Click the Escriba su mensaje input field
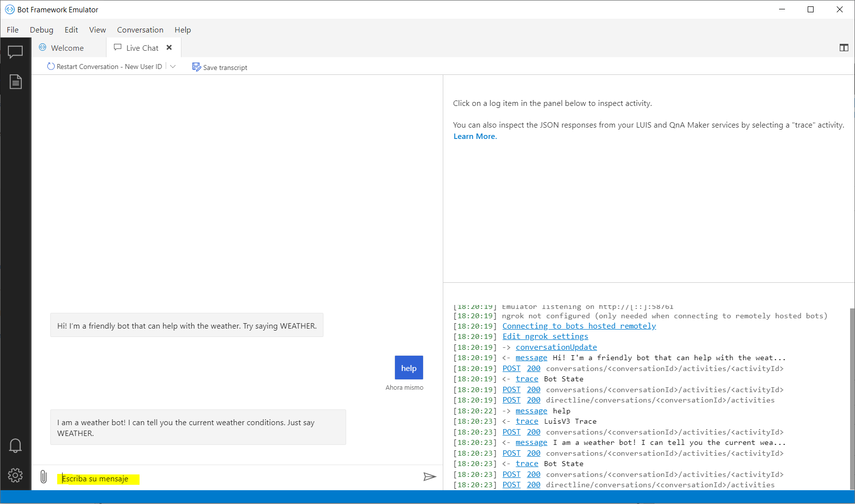 pyautogui.click(x=97, y=478)
